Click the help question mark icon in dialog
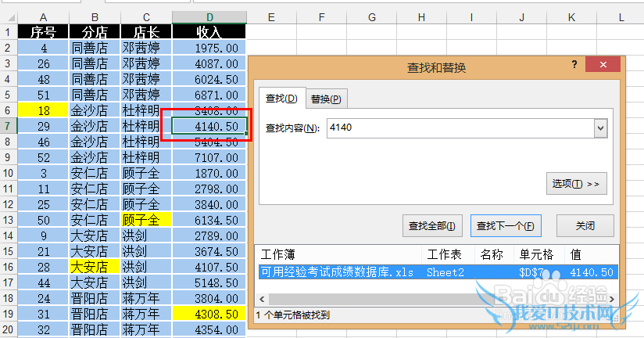Screen dimensions: 644x338 pyautogui.click(x=574, y=66)
